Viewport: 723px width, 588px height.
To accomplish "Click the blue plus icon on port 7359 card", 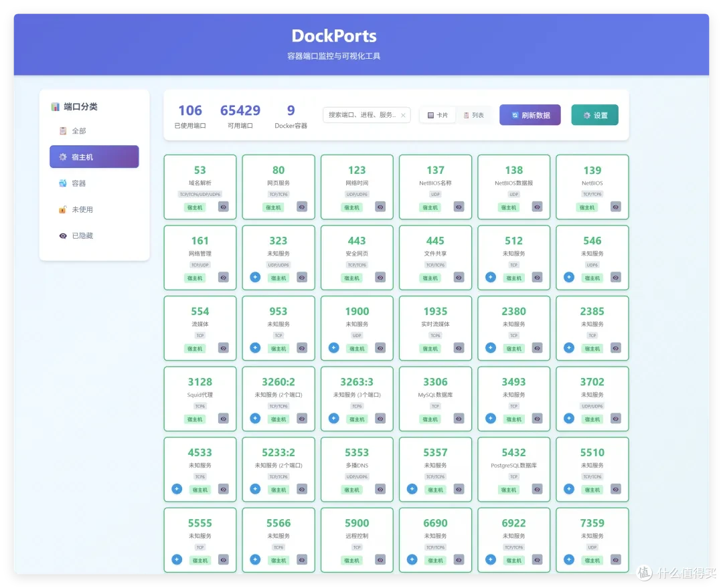I will (x=569, y=559).
